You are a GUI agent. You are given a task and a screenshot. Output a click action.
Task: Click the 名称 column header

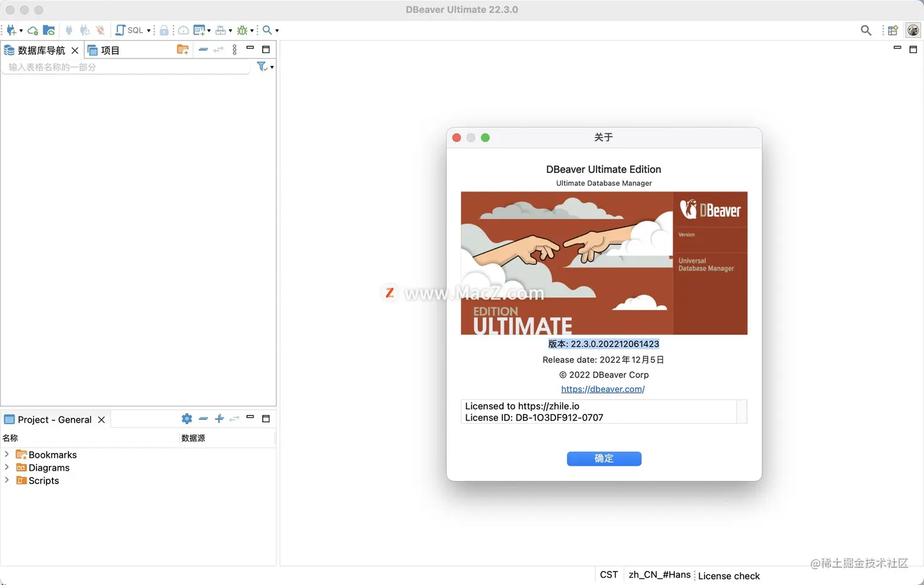click(89, 438)
